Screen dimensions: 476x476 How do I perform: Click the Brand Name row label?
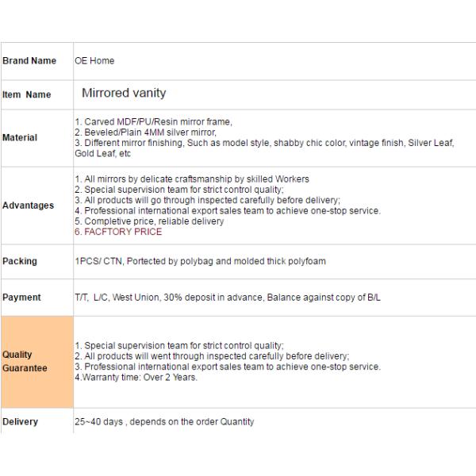pyautogui.click(x=29, y=61)
